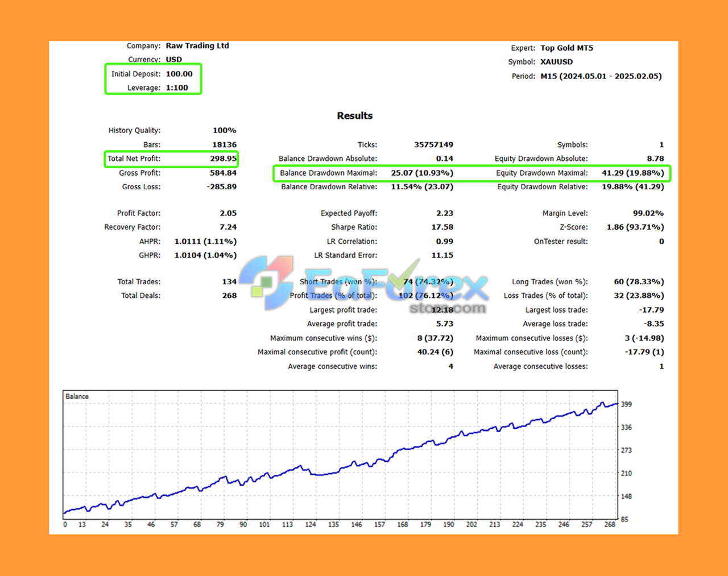Click the 'Largest profit trade:' label
The width and height of the screenshot is (728, 576).
[343, 310]
